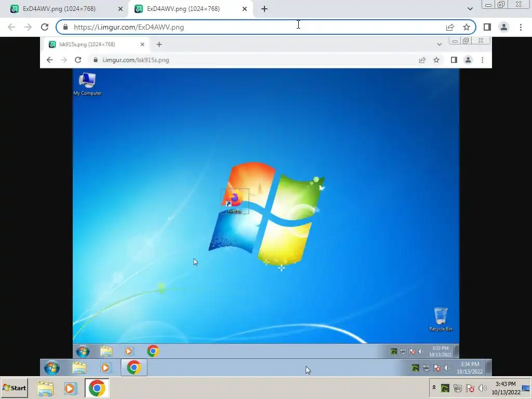The width and height of the screenshot is (532, 399).
Task: View site info lock icon in outer address bar
Action: click(x=65, y=27)
